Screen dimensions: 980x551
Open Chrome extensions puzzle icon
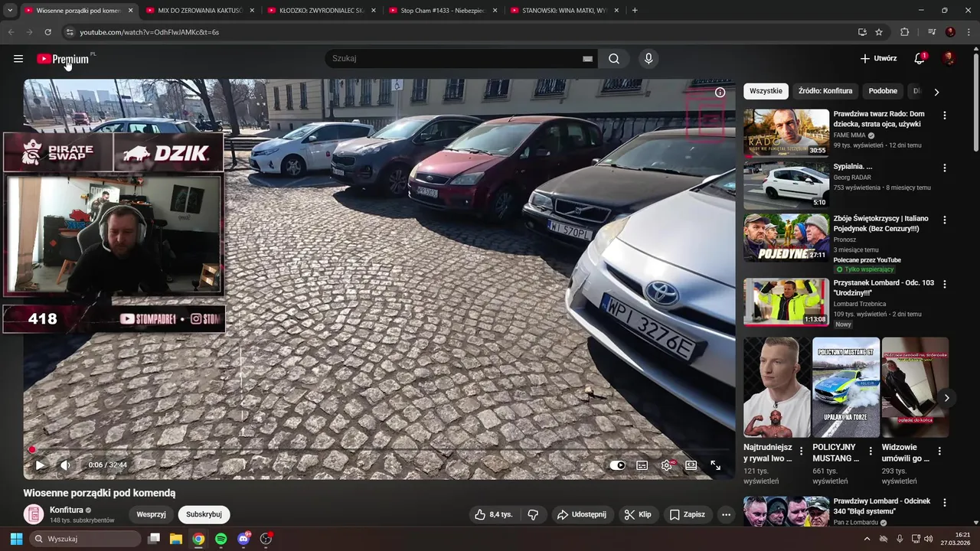click(904, 32)
